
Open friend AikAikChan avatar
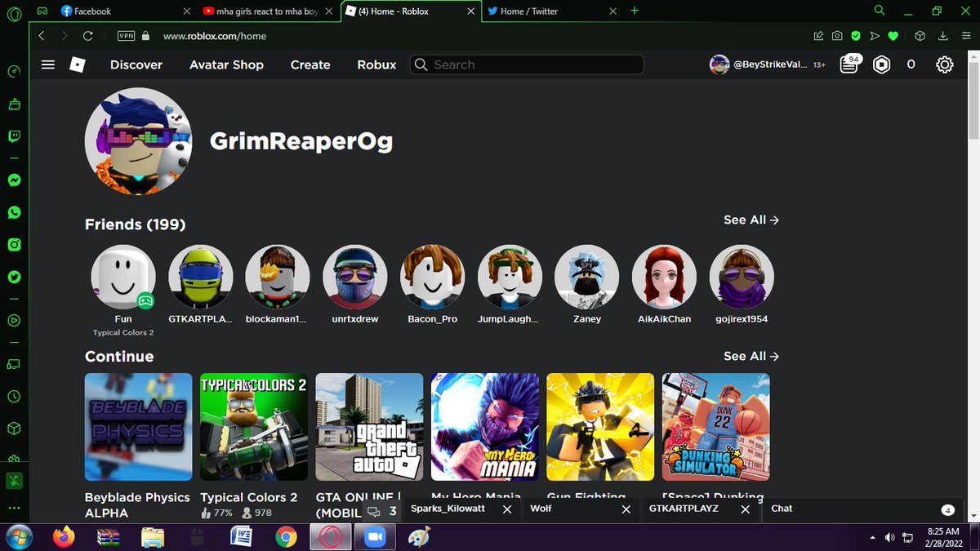click(x=664, y=278)
